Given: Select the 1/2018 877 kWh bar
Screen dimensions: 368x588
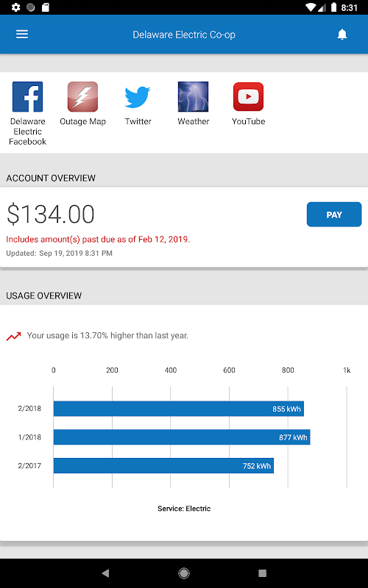Looking at the screenshot, I should pos(182,437).
